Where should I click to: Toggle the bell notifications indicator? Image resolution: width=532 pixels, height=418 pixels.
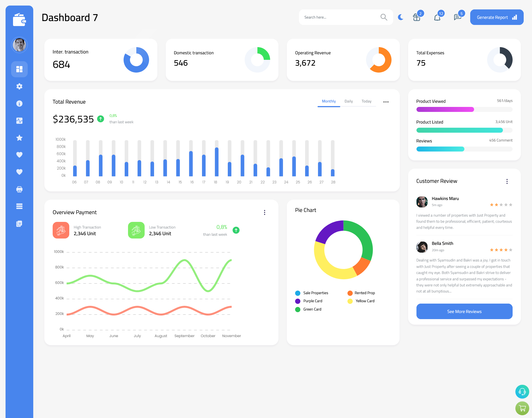438,17
